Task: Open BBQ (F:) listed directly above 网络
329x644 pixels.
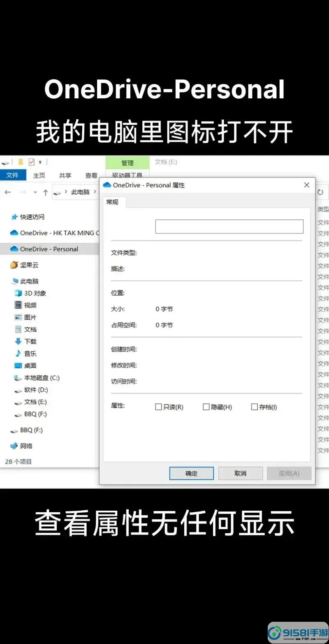Action: [27, 430]
